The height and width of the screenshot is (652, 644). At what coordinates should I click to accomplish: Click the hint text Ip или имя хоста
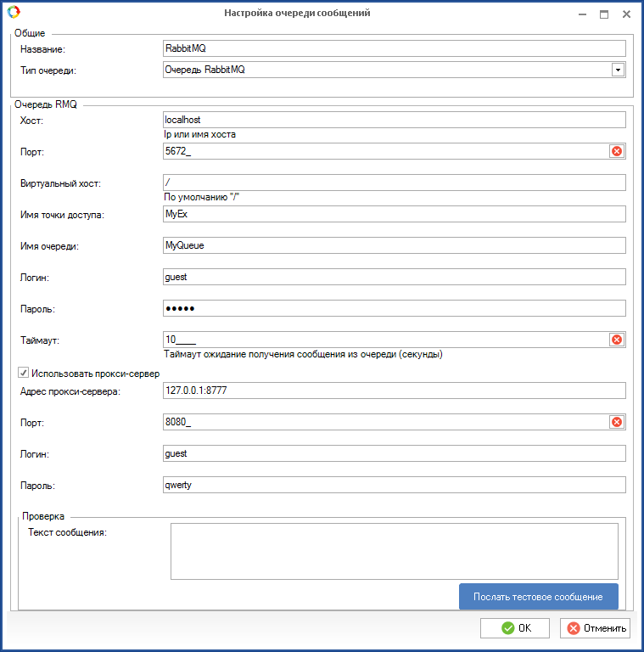click(x=200, y=134)
